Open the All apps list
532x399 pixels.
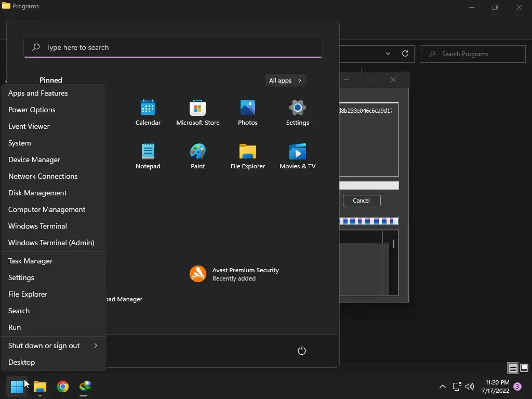(x=285, y=81)
